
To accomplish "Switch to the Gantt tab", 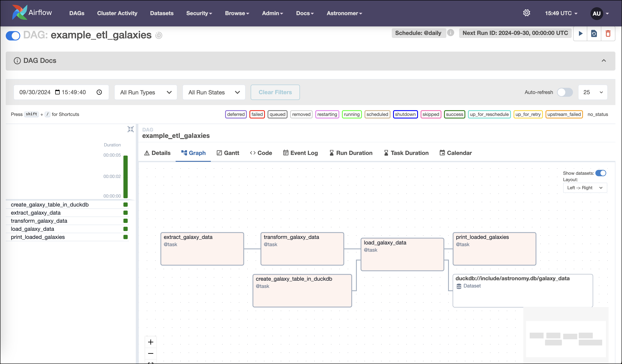I will [228, 153].
